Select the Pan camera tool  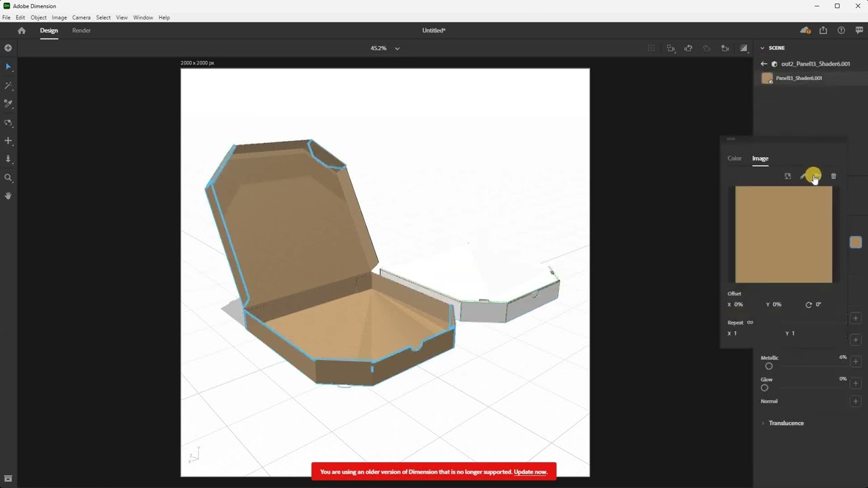(8, 141)
